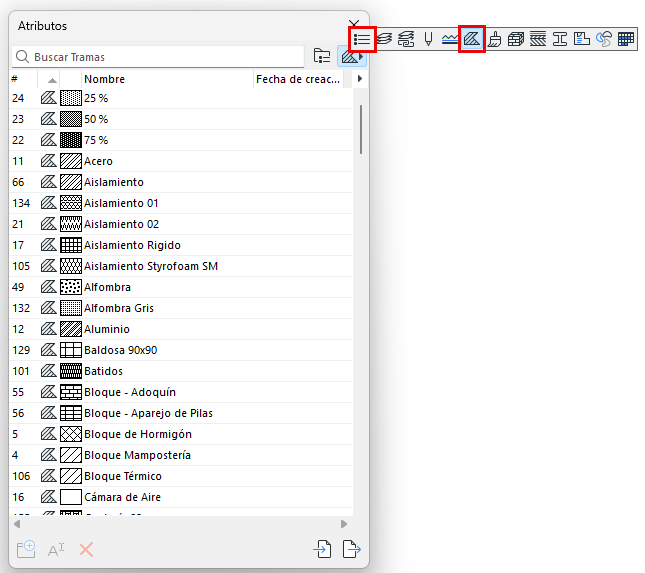Create new folder icon at bottom

[26, 549]
